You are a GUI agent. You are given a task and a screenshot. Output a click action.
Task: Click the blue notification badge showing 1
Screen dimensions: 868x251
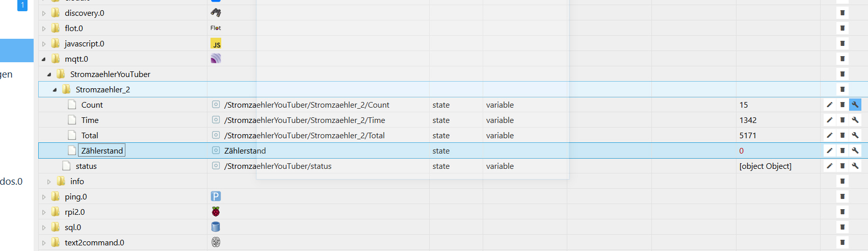point(22,5)
